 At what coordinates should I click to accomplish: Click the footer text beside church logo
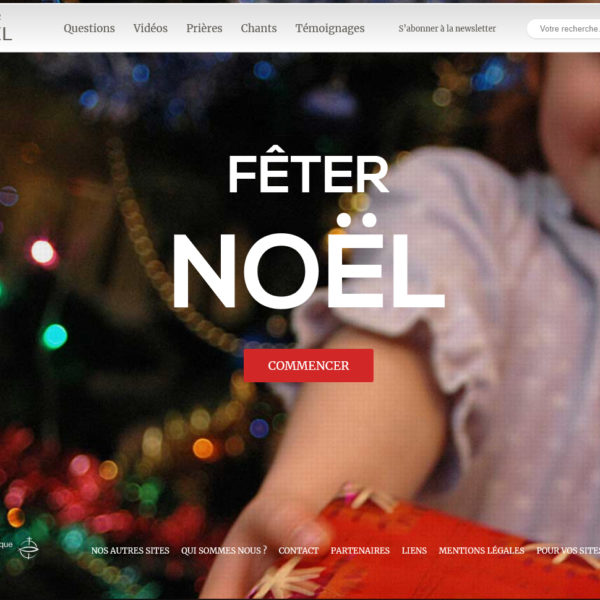6,544
